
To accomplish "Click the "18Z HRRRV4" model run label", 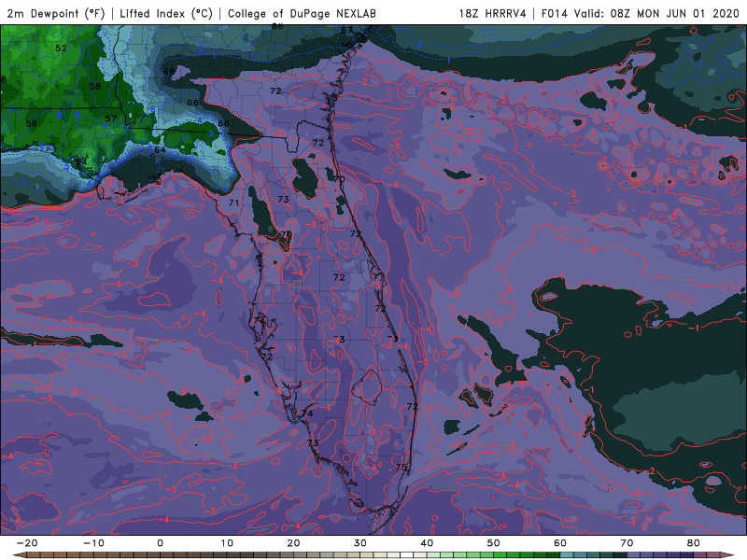I will pyautogui.click(x=492, y=13).
